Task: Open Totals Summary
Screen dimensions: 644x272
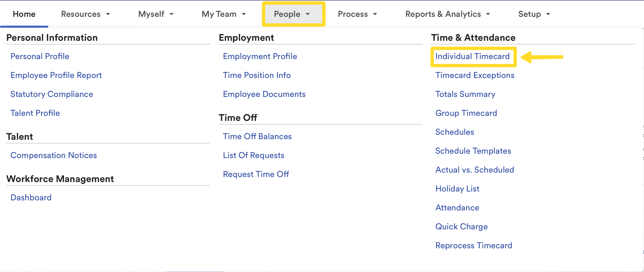Action: click(465, 94)
